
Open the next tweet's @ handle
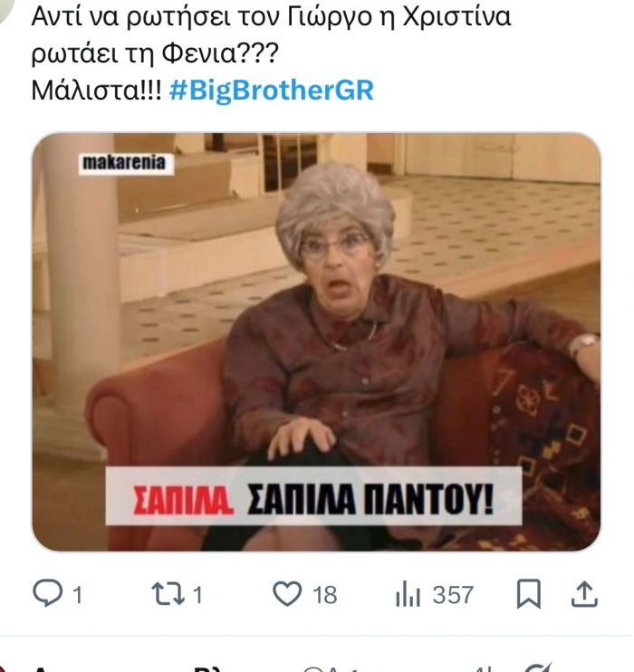tap(326, 669)
